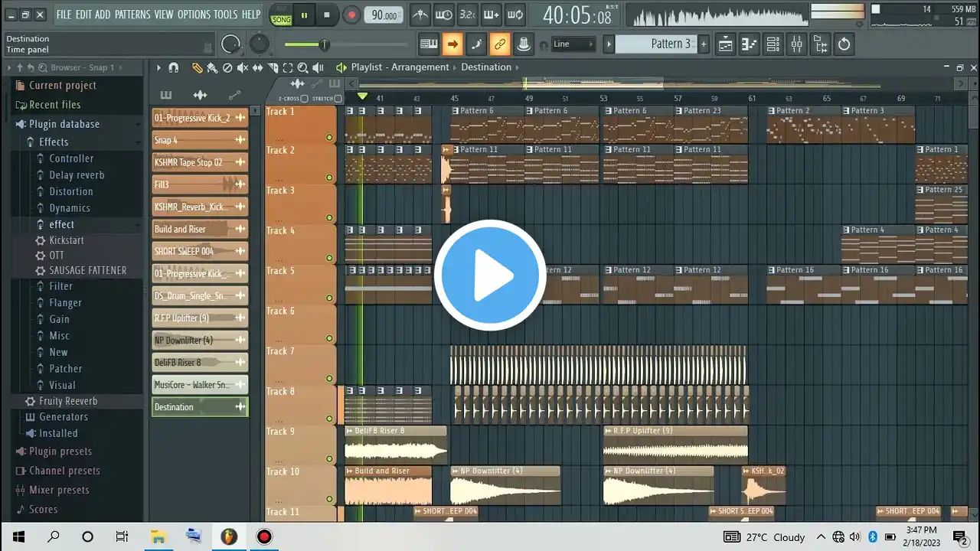Screen dimensions: 980x551
Task: Open the Line snap dropdown
Action: 573,44
